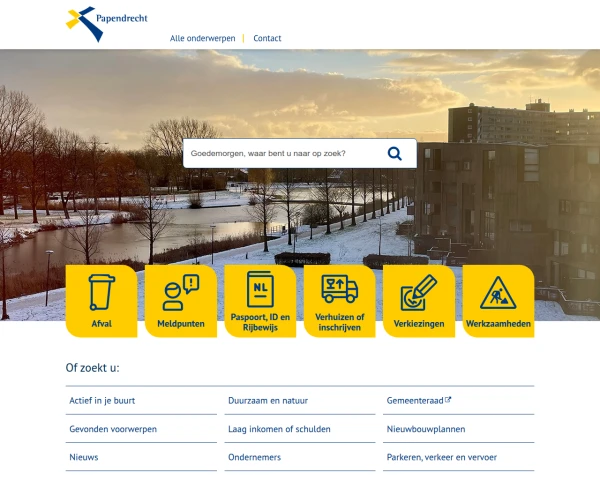600x480 pixels.
Task: Open the Meldpunten report icon tile
Action: click(x=180, y=301)
